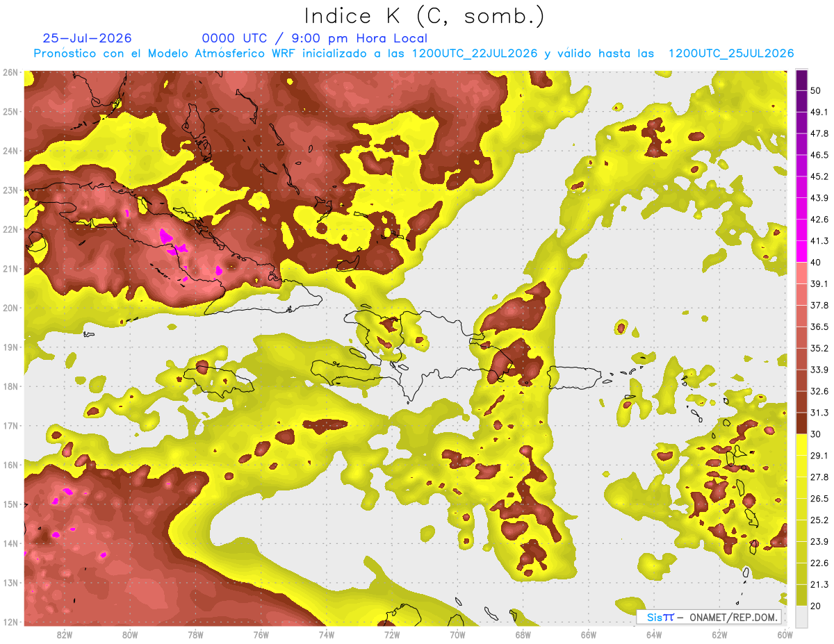Click colorbar value "30"
The image size is (834, 644).
816,434
